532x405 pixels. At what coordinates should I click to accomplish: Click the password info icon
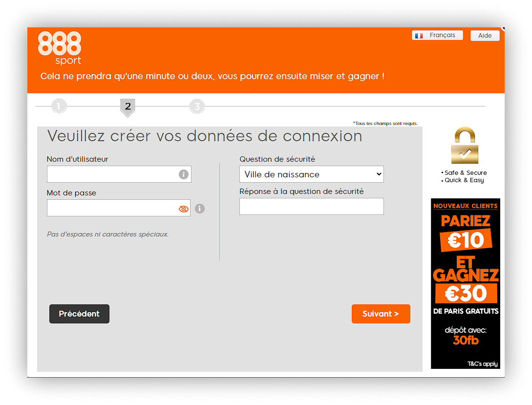199,208
